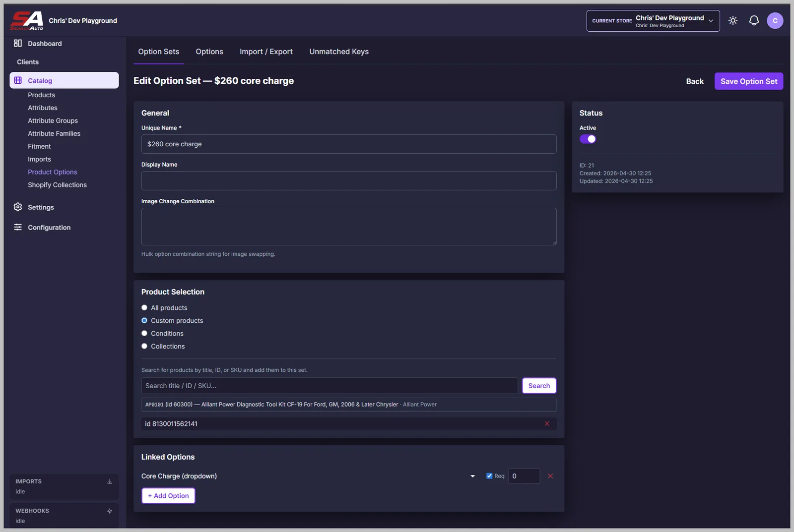Click the Settings gear icon
The width and height of the screenshot is (794, 532).
pyautogui.click(x=18, y=207)
